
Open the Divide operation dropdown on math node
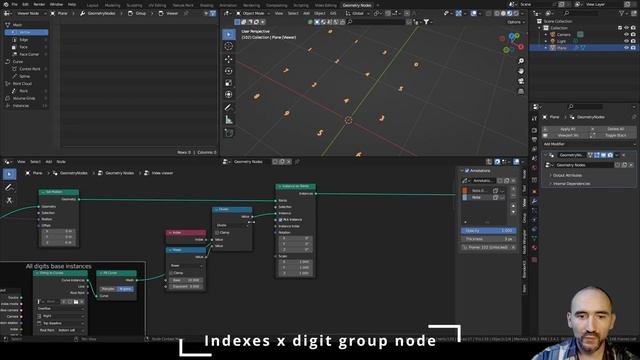tap(232, 225)
